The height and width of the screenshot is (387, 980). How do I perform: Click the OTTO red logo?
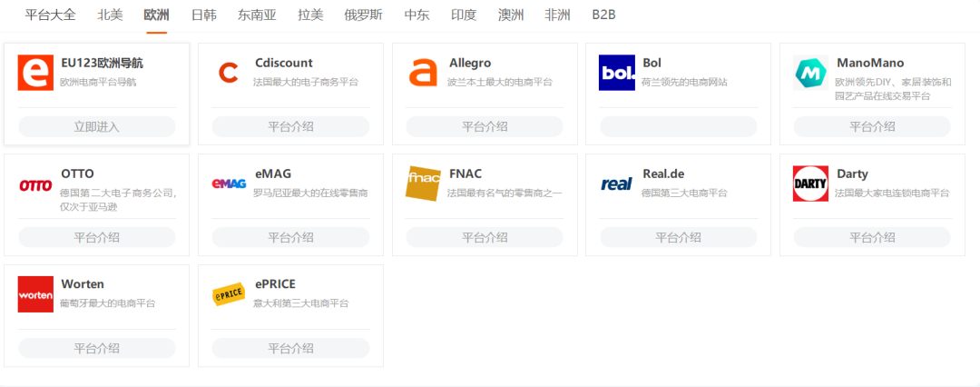pyautogui.click(x=35, y=184)
